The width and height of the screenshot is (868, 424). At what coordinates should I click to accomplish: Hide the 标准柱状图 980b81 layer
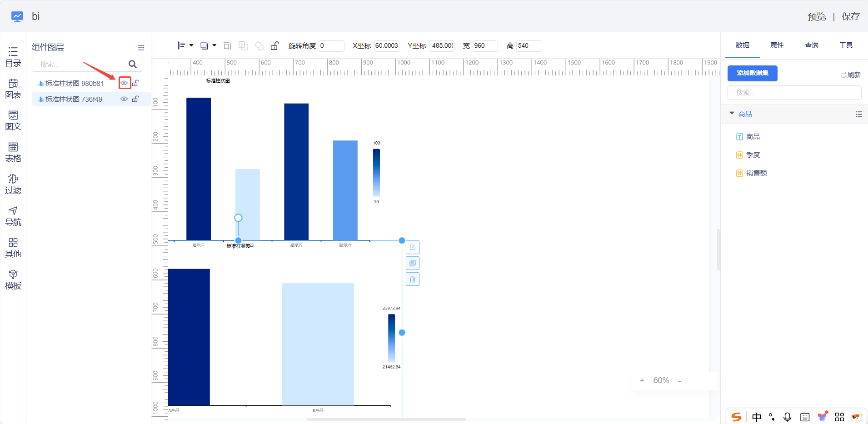(x=124, y=83)
